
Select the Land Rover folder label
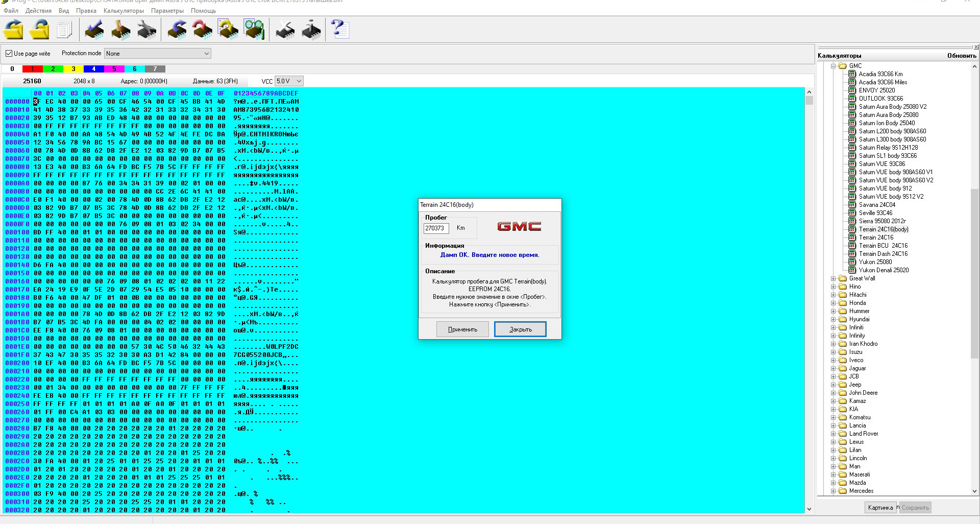pyautogui.click(x=864, y=434)
